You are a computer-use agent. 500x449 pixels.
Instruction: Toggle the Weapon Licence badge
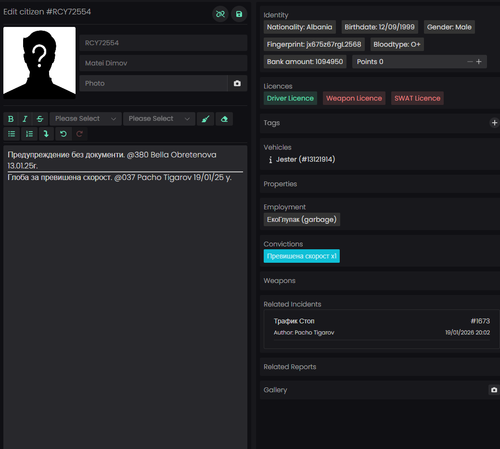click(354, 98)
